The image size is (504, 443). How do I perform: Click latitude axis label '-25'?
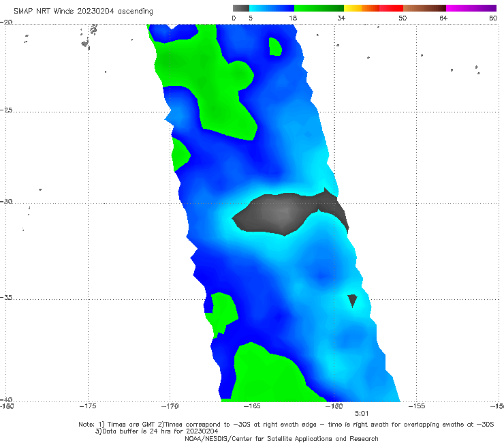[x=6, y=110]
